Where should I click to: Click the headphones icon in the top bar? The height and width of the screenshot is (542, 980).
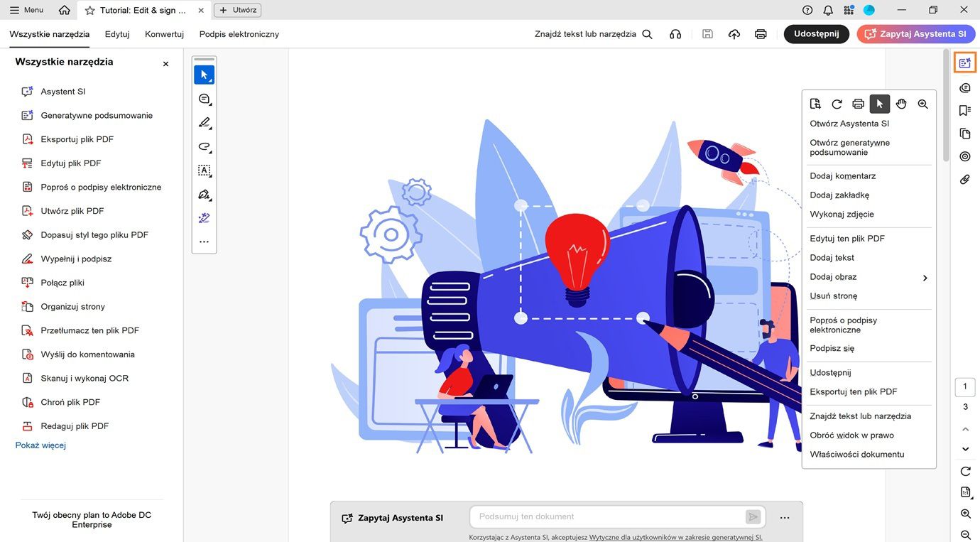[x=675, y=34]
